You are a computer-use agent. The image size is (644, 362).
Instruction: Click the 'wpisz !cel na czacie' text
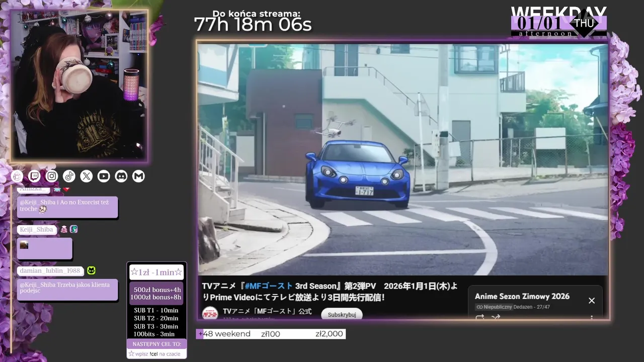click(x=157, y=354)
